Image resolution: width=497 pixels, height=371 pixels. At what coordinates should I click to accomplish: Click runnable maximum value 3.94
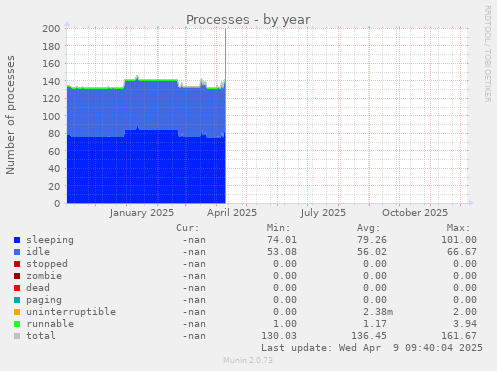pyautogui.click(x=465, y=324)
